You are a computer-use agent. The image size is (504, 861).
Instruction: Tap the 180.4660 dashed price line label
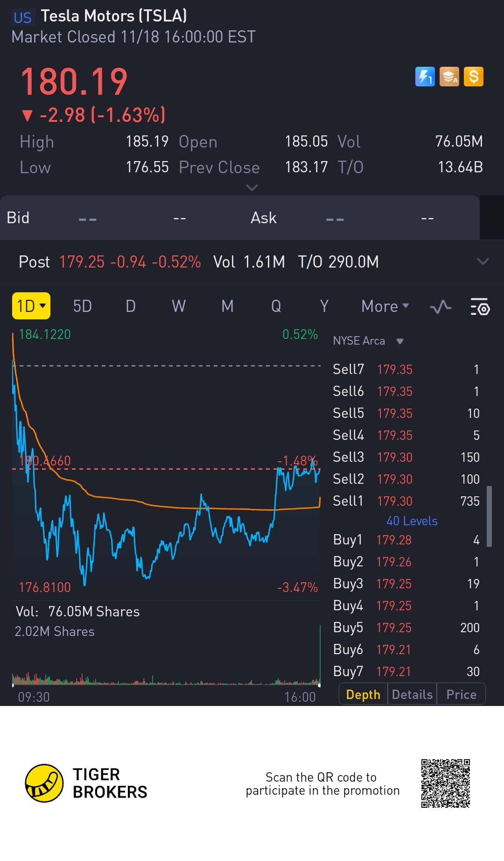point(45,461)
